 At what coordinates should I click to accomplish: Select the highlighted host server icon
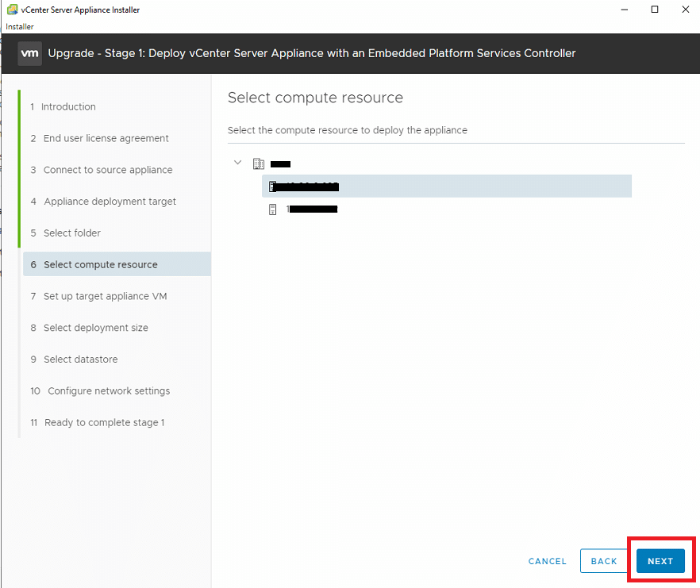click(272, 186)
